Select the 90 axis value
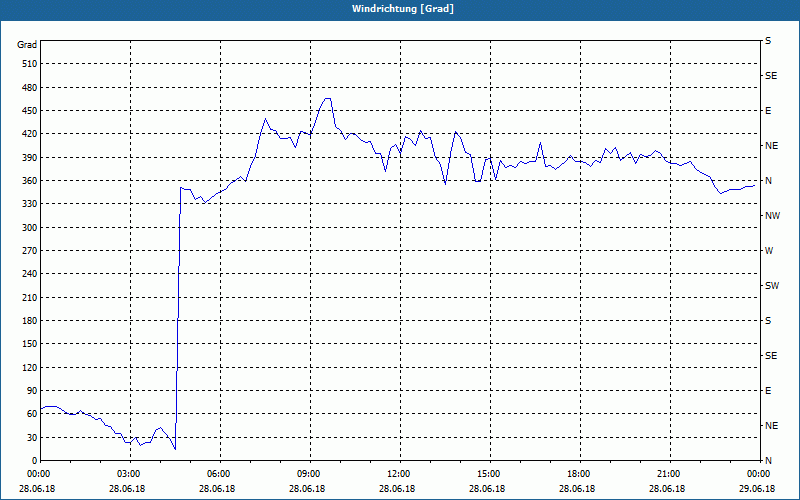This screenshot has width=800, height=500. click(x=32, y=391)
